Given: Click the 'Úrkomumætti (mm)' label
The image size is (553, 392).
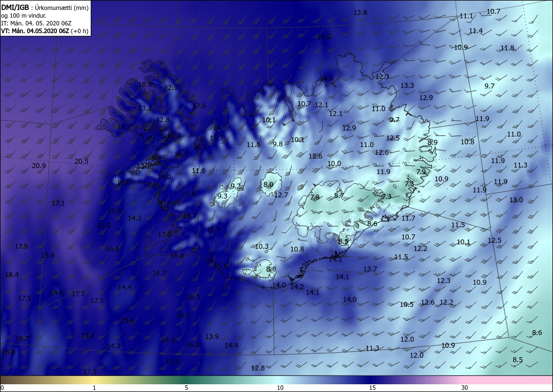Looking at the screenshot, I should pyautogui.click(x=62, y=8).
